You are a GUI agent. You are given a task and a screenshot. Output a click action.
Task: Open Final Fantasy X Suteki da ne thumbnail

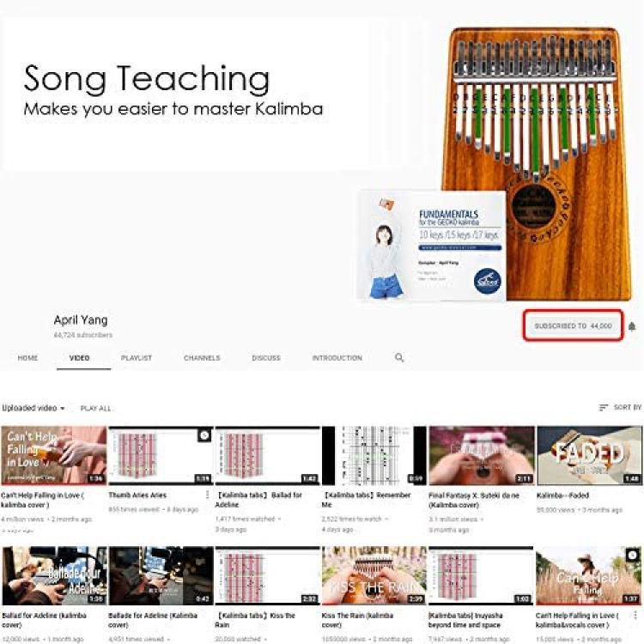point(482,455)
